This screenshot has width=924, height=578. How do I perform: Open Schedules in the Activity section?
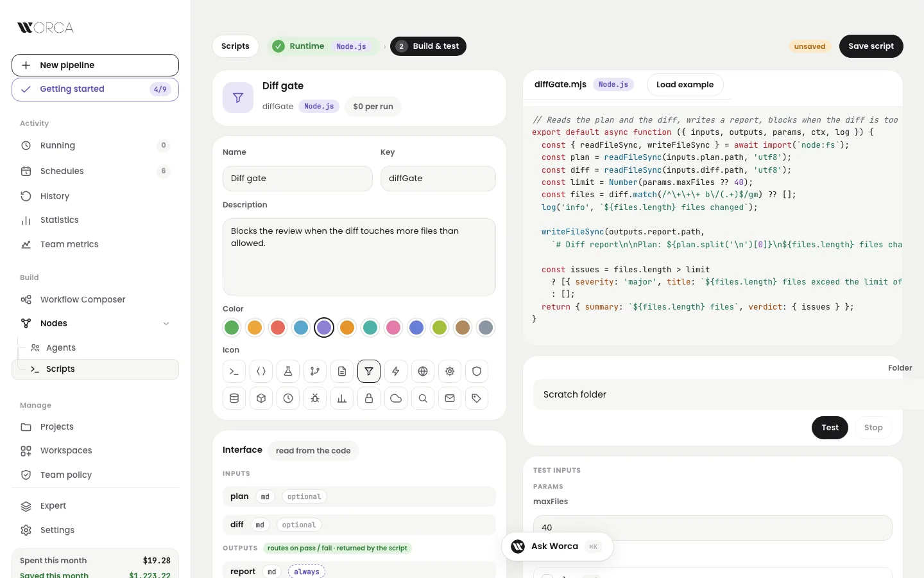click(x=95, y=171)
